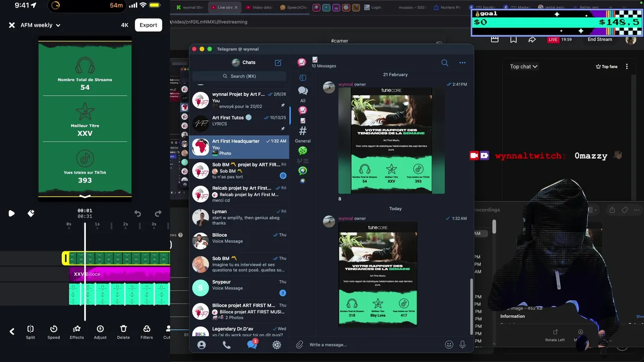This screenshot has width=644, height=362.
Task: Select the magenta XXV Bilioce audio clip
Action: [120, 274]
